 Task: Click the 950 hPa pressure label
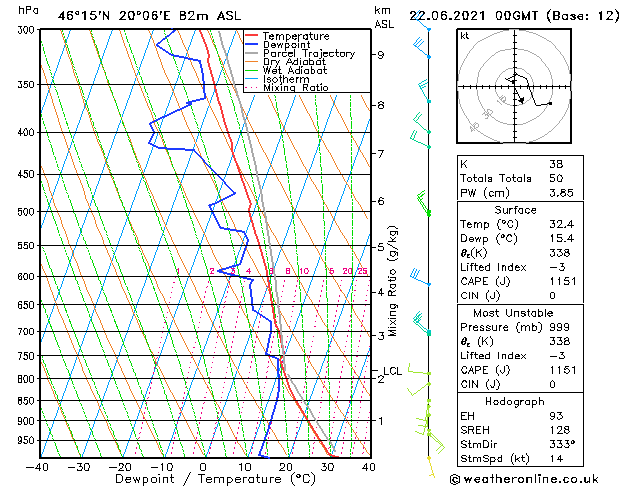pos(28,441)
